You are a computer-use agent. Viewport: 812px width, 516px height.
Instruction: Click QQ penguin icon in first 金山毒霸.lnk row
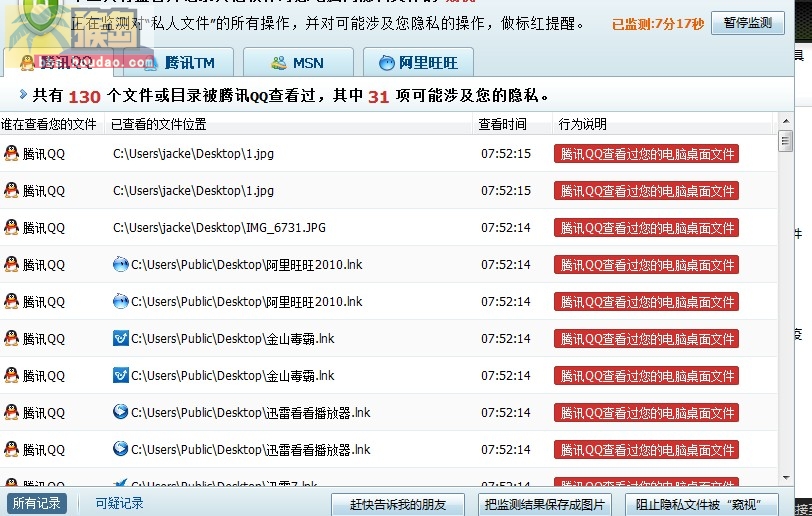(x=11, y=338)
